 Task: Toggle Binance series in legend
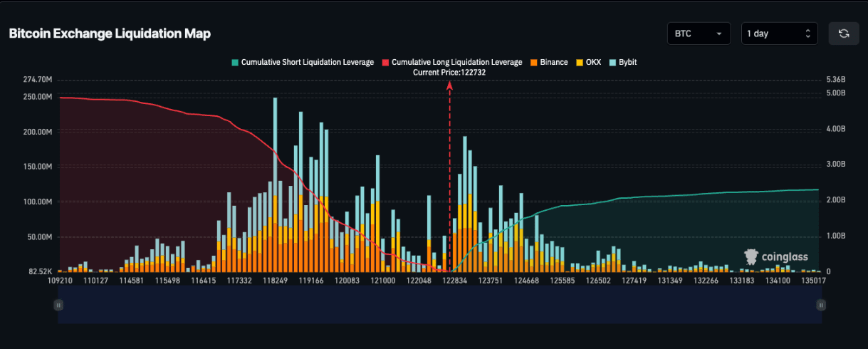point(549,62)
